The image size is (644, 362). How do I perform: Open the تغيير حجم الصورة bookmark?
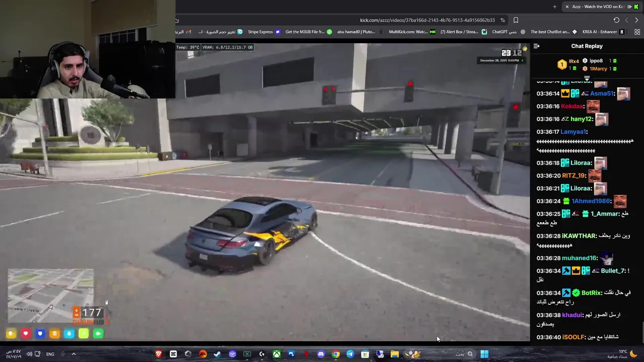pyautogui.click(x=220, y=32)
